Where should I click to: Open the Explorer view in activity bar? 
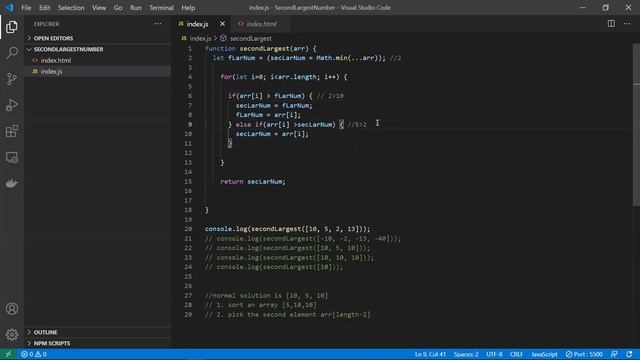pos(12,27)
